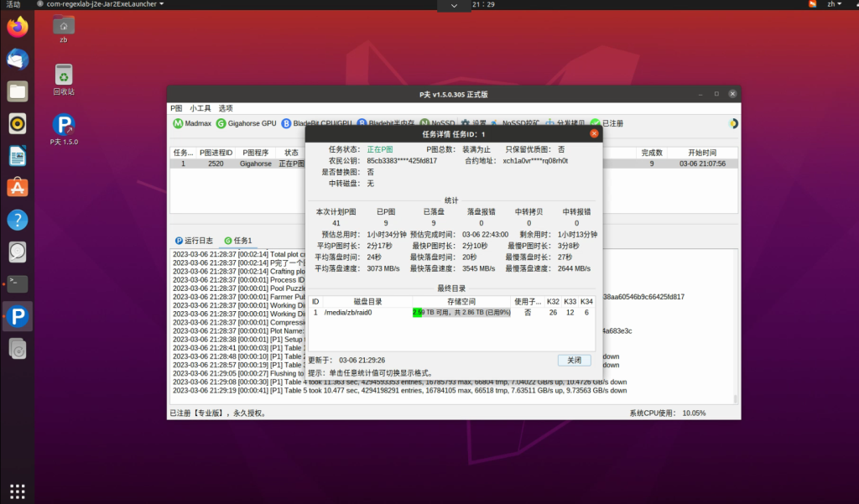Open Ubuntu Software from the dock
Screen dimensions: 859x504
tap(18, 187)
